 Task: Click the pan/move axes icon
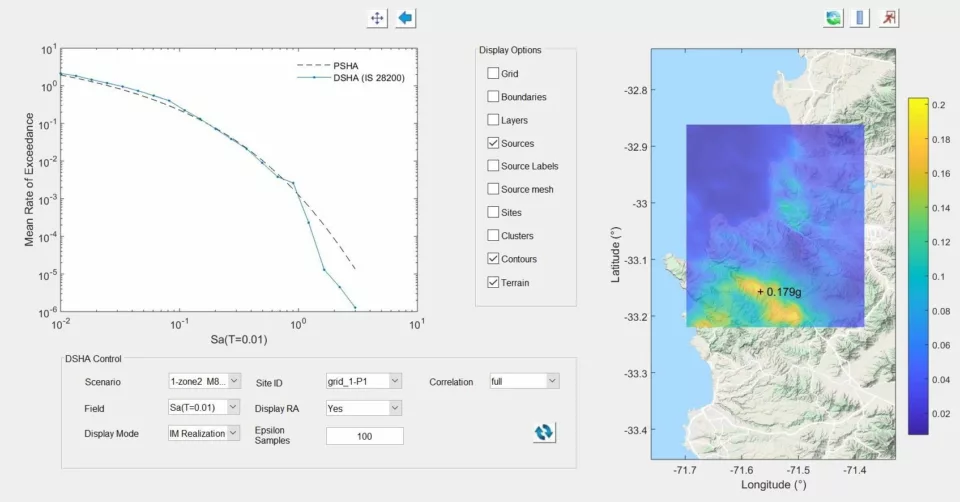click(x=377, y=18)
